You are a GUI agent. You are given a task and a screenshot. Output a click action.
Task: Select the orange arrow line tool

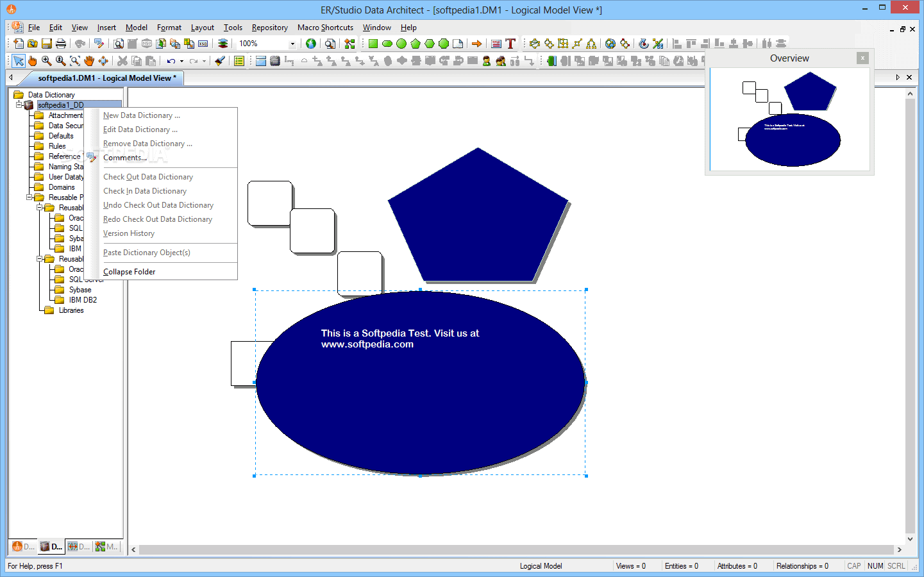tap(476, 44)
